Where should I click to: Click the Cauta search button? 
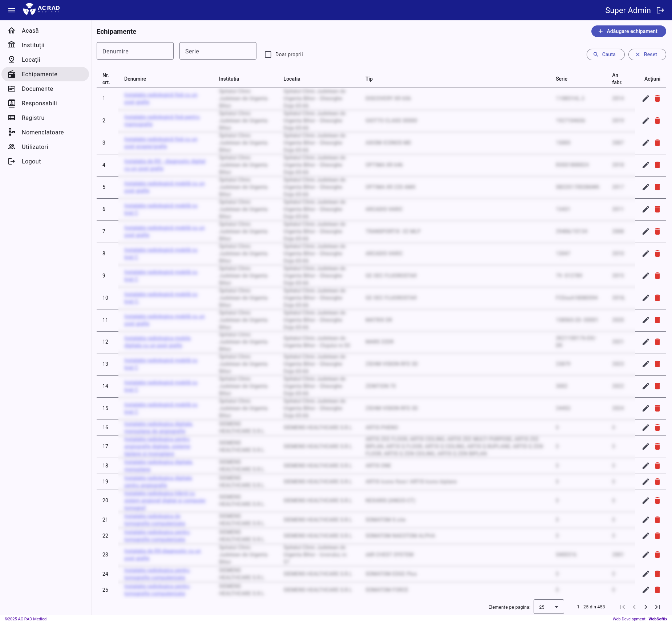click(605, 54)
